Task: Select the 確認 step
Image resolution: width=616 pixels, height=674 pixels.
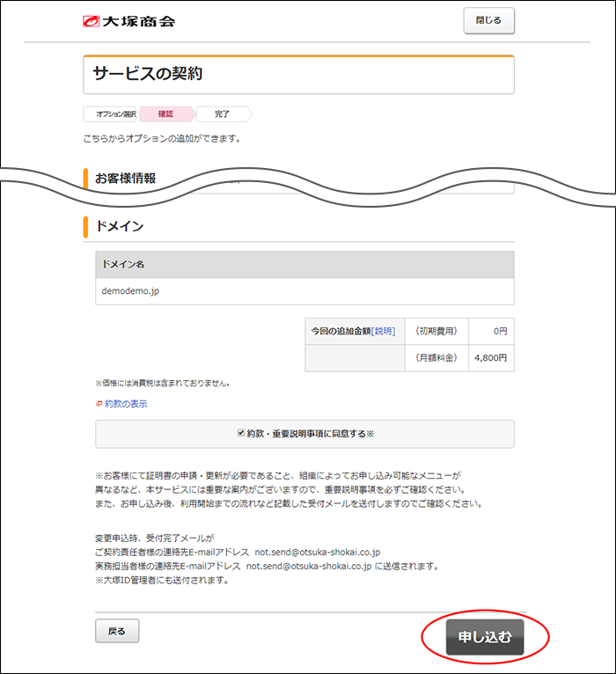Action: coord(166,114)
